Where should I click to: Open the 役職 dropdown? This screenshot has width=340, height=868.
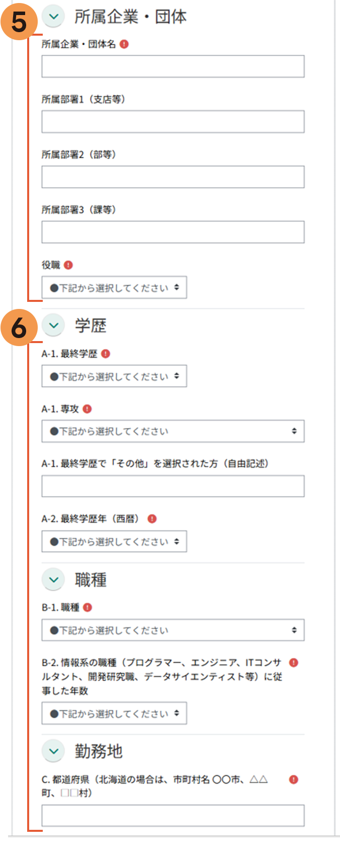(x=114, y=288)
